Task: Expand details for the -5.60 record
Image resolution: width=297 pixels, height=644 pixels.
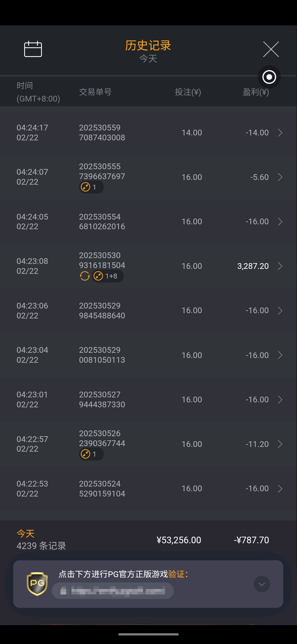Action: tap(280, 177)
